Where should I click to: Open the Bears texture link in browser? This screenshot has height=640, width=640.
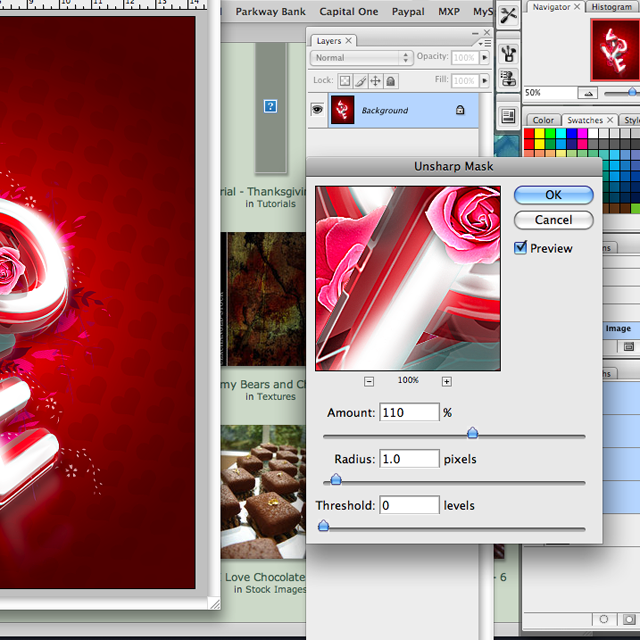263,384
